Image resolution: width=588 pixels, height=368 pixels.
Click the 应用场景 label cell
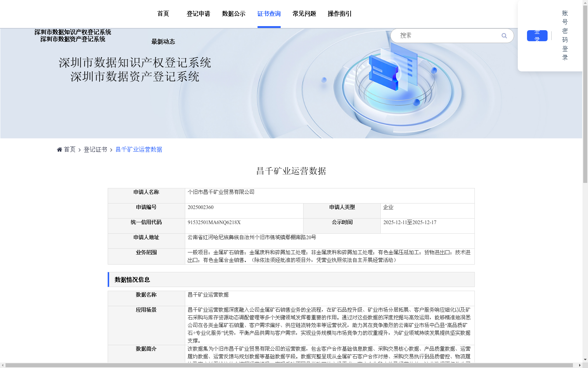(x=146, y=325)
